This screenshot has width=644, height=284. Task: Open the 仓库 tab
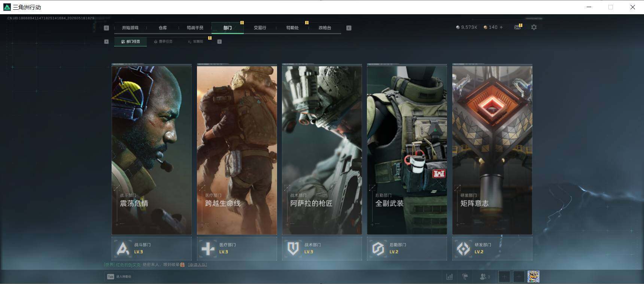point(163,28)
